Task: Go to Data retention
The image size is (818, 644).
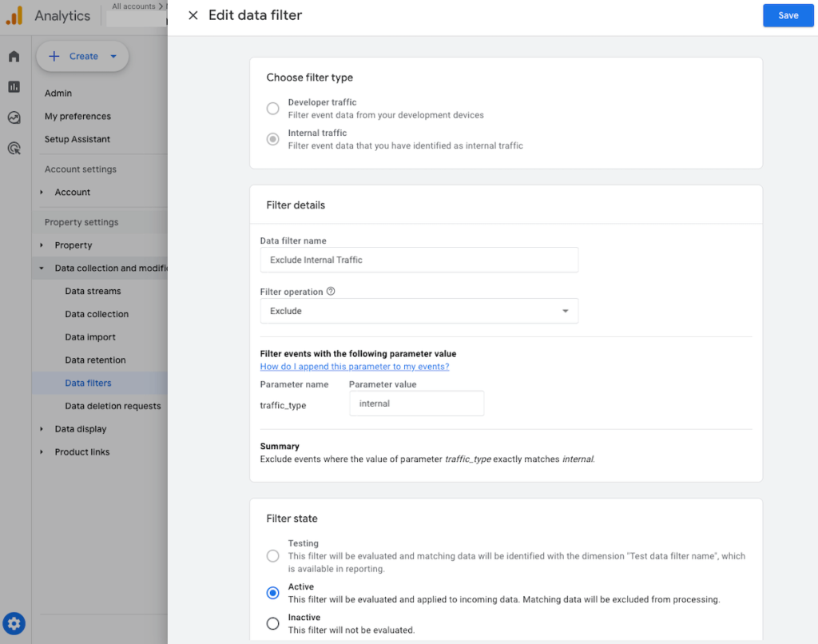Action: (x=96, y=360)
